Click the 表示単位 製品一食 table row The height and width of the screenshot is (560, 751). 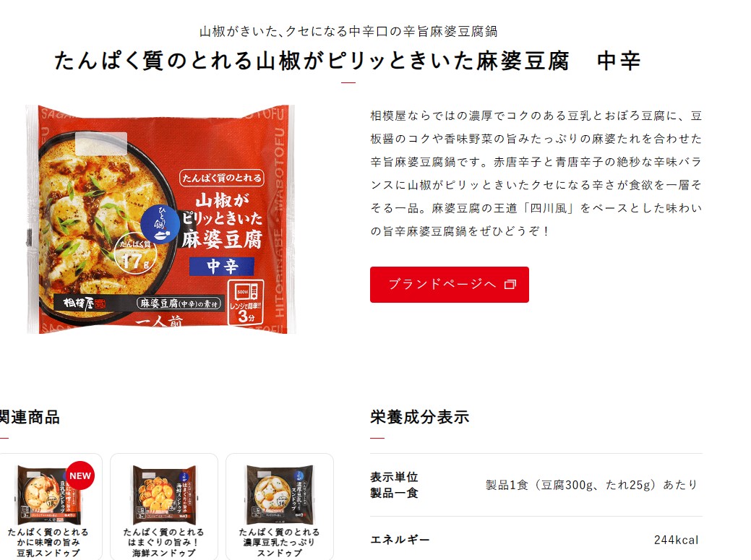click(x=536, y=485)
